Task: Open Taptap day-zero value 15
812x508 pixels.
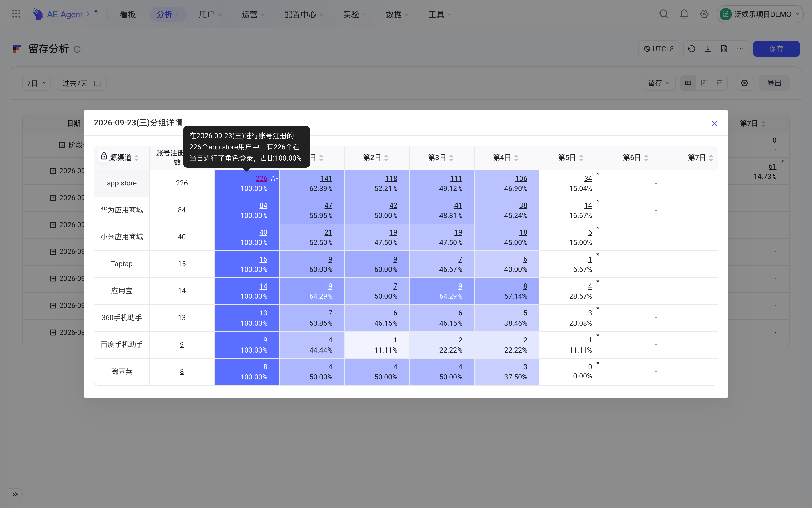Action: [x=263, y=259]
